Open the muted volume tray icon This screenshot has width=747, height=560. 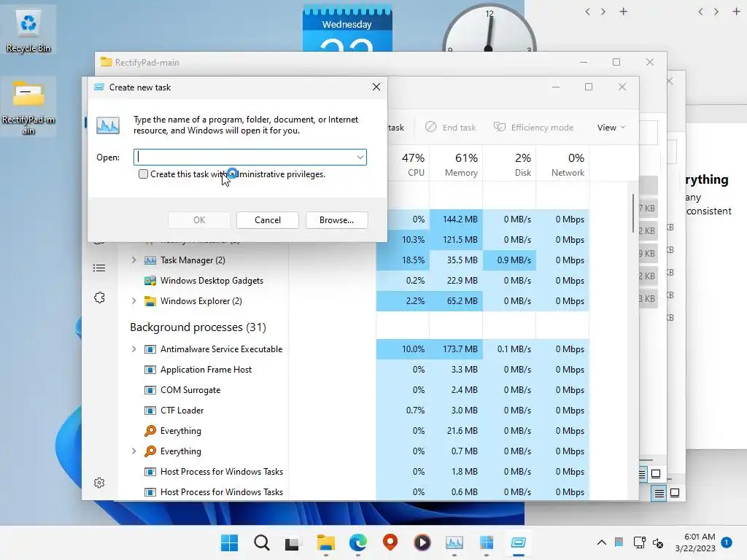click(x=658, y=542)
